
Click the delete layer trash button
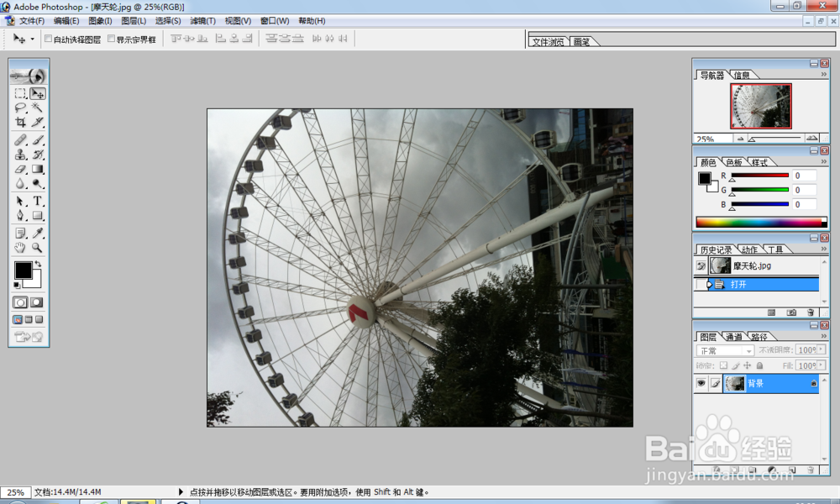tap(811, 469)
